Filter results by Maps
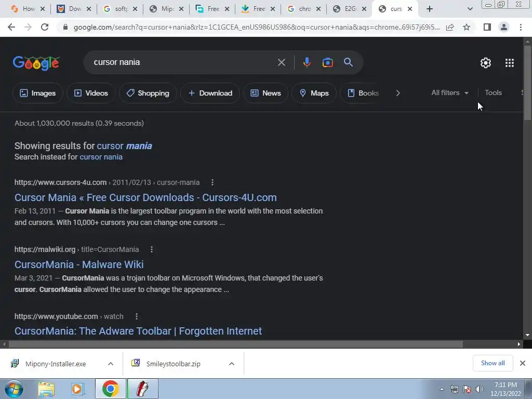 314,93
